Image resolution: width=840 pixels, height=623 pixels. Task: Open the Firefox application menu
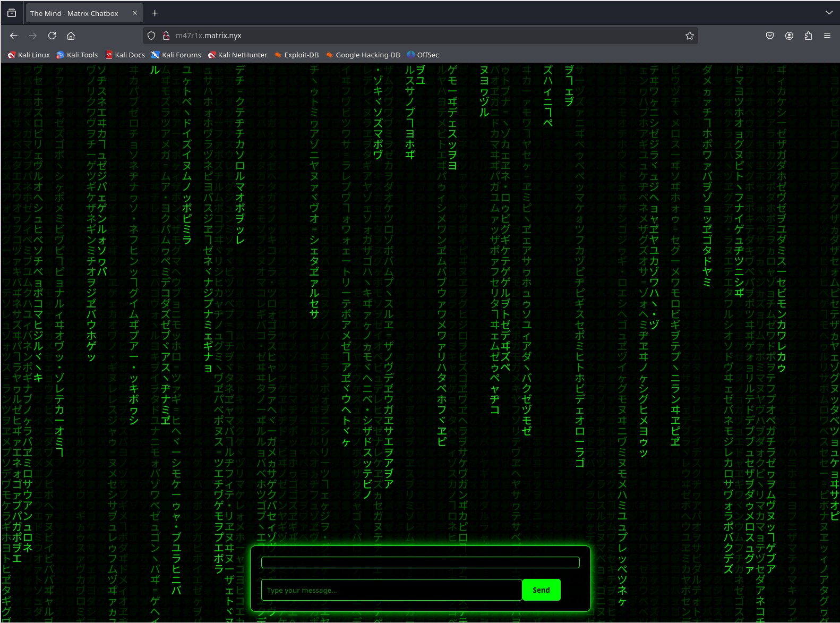click(x=827, y=36)
